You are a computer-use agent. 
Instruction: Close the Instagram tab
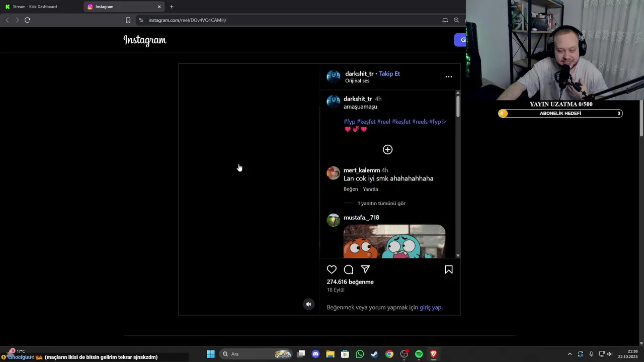[x=159, y=7]
